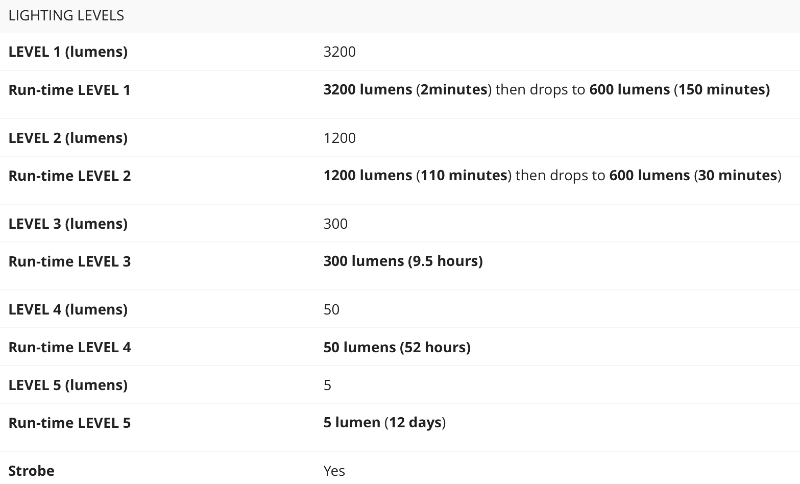This screenshot has height=484, width=800.
Task: Click the 300 lumens (9.5 hours) text
Action: pyautogui.click(x=403, y=262)
